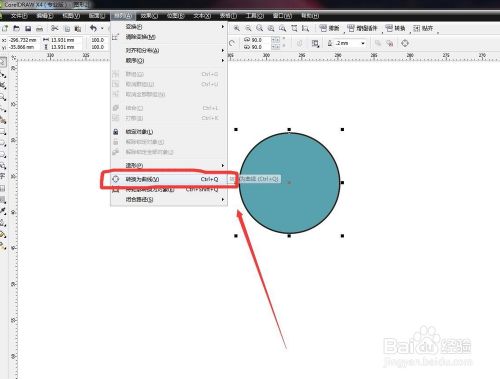500x379 pixels.
Task: Click the zoom to page icon
Action: [x=294, y=29]
